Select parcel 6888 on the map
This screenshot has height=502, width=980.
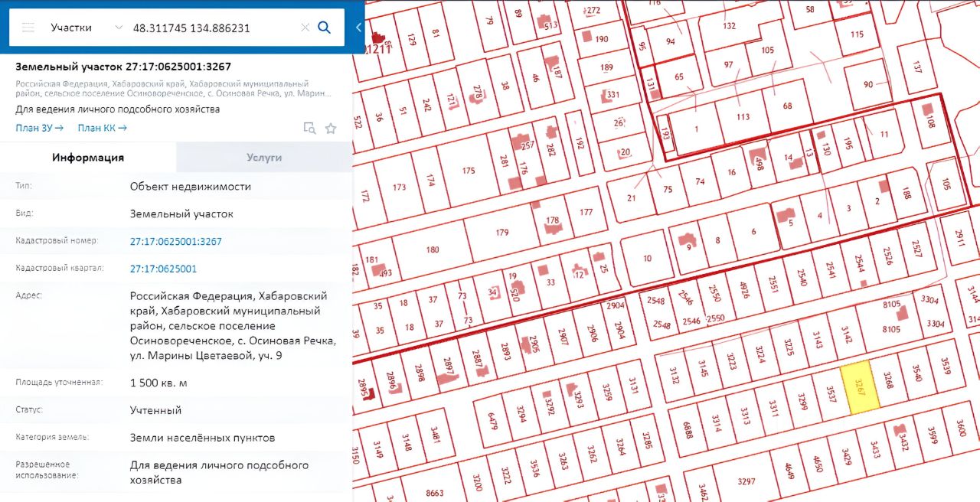tap(687, 429)
